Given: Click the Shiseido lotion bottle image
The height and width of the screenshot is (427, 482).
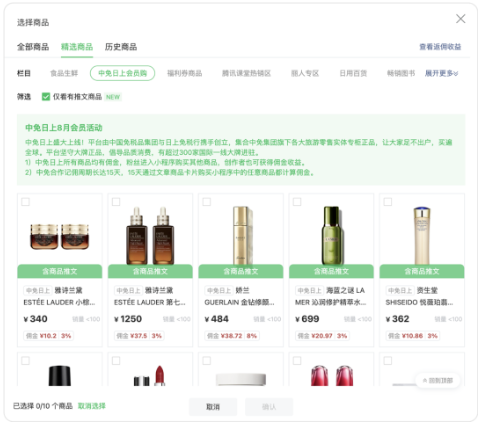Looking at the screenshot, I should tap(422, 235).
